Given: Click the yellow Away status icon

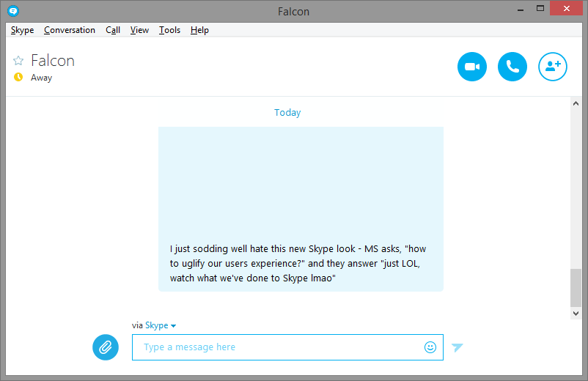Looking at the screenshot, I should tap(18, 77).
